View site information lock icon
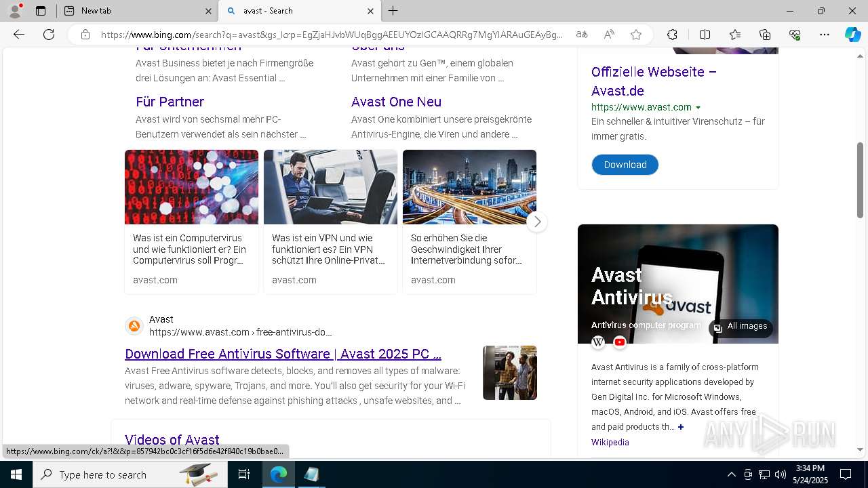868x488 pixels. click(85, 35)
